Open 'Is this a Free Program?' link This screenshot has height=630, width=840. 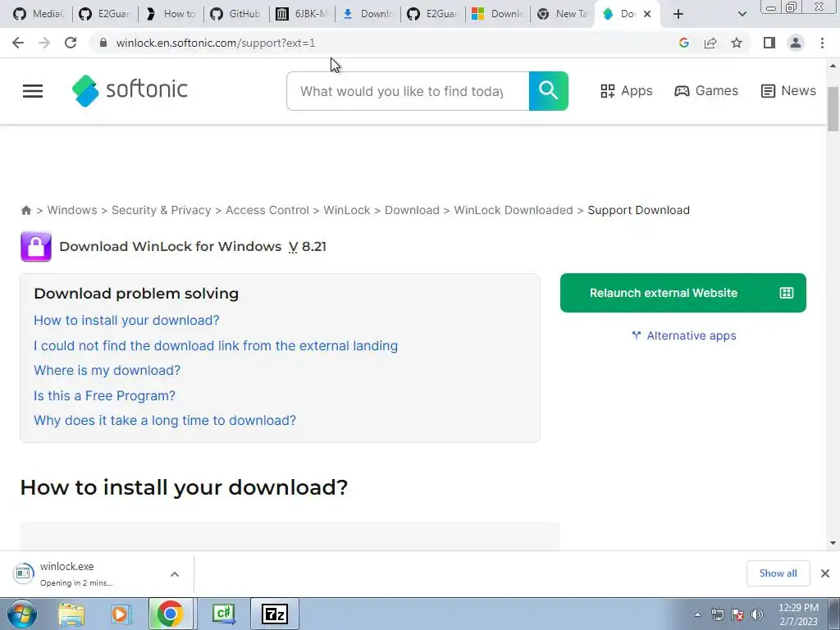pos(104,395)
